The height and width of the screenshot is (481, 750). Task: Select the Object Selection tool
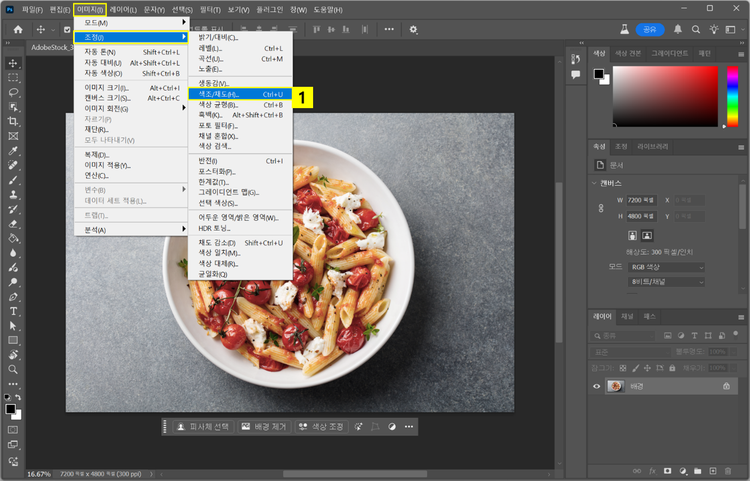(x=13, y=107)
